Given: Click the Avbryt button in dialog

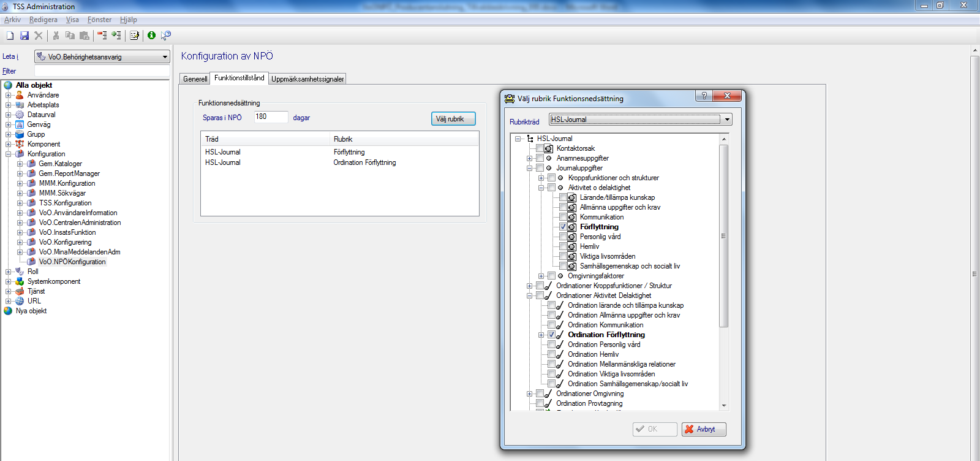Looking at the screenshot, I should coord(704,429).
